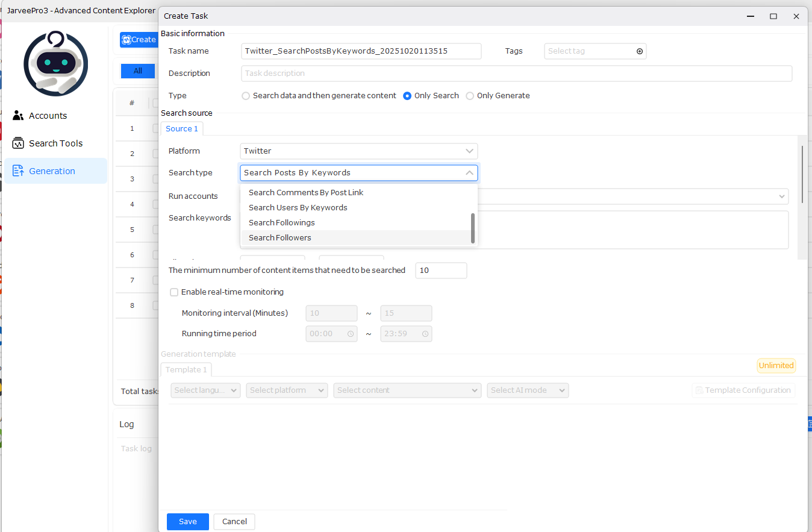This screenshot has height=532, width=812.
Task: Expand the Platform Twitter dropdown
Action: pos(469,151)
